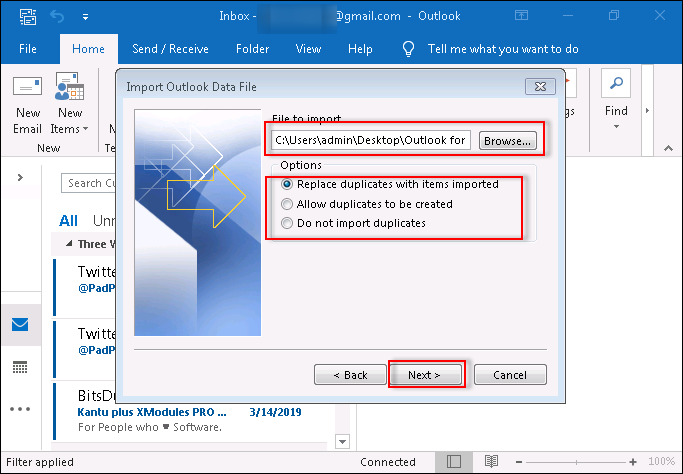Click the Connected status text
This screenshot has height=474, width=683.
point(388,462)
